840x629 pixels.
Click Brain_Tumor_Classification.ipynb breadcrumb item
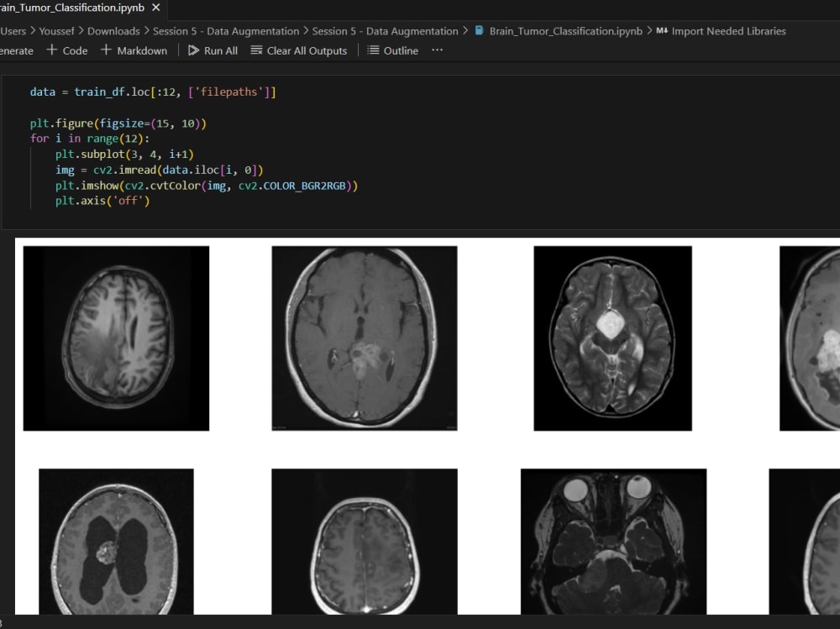[565, 31]
